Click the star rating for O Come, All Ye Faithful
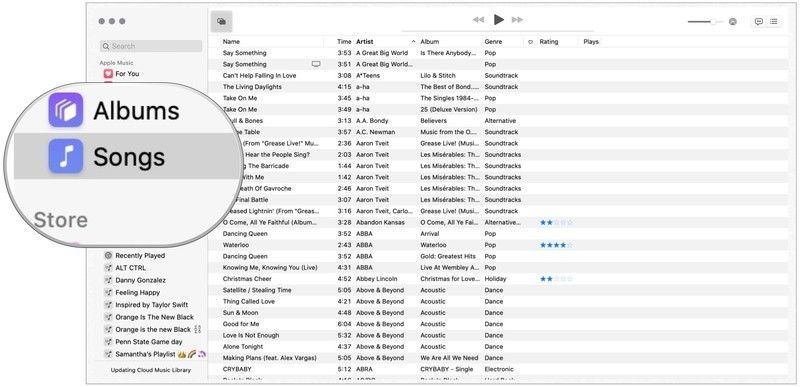This screenshot has height=387, width=800. coord(556,222)
